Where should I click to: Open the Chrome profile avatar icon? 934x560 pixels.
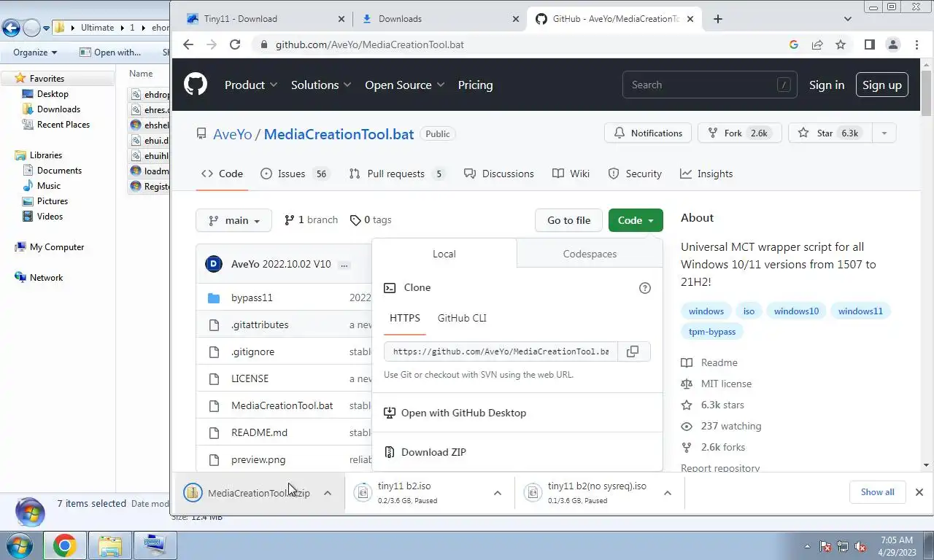(892, 44)
